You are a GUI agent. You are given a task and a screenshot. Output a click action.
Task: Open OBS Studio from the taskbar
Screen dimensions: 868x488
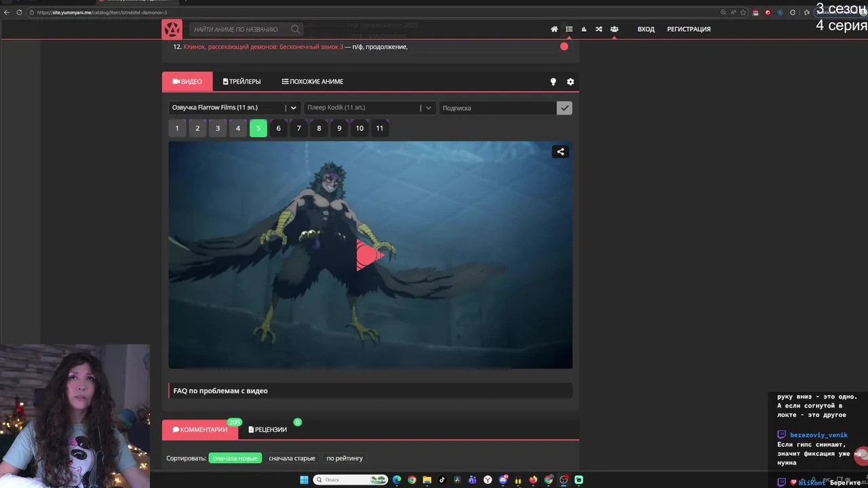(x=564, y=480)
